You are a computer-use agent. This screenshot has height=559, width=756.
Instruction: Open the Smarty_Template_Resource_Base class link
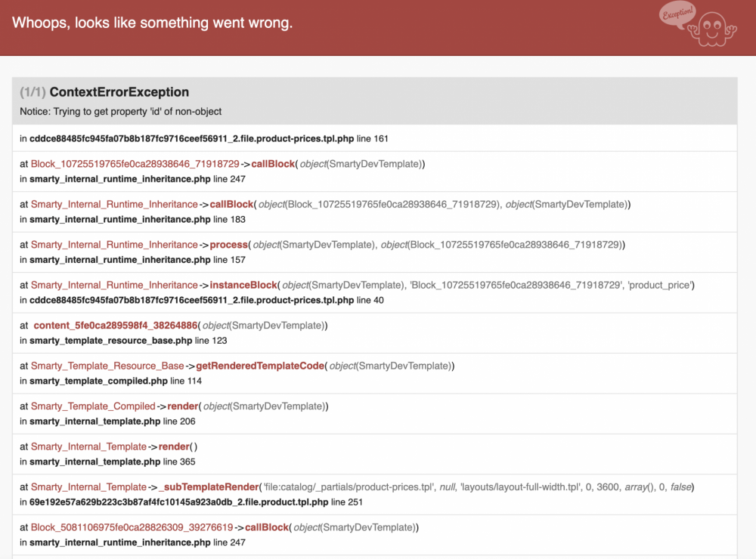click(107, 366)
